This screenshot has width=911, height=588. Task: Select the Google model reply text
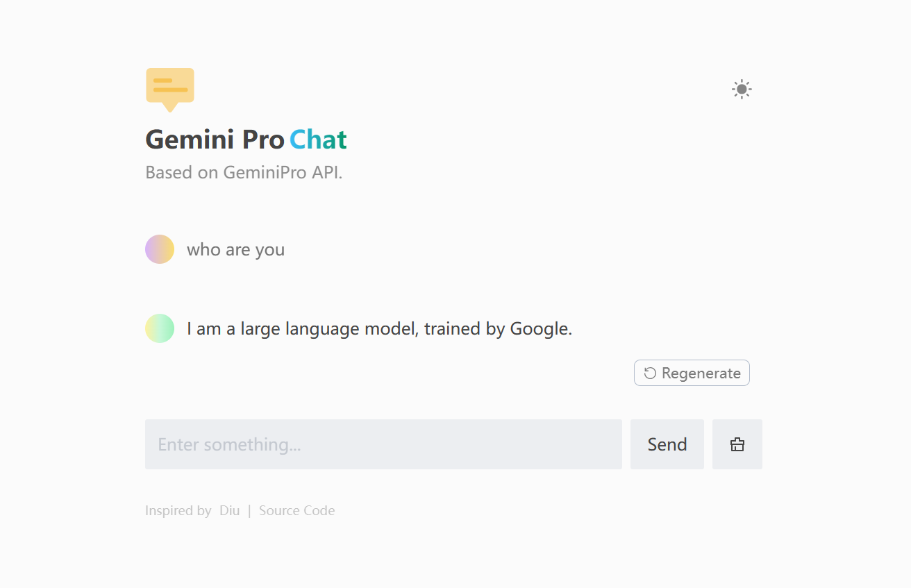tap(378, 328)
